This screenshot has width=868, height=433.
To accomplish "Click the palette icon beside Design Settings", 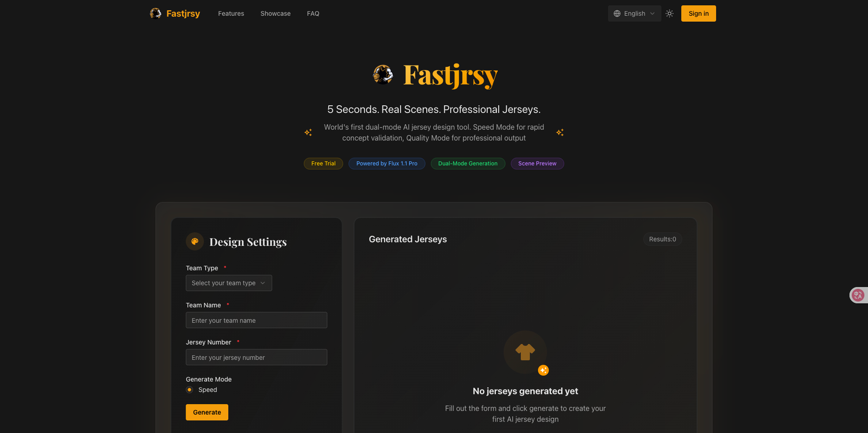I will pos(195,241).
